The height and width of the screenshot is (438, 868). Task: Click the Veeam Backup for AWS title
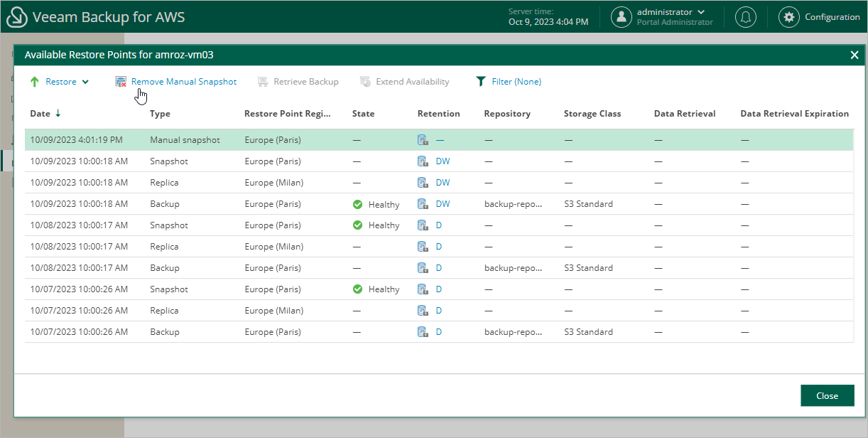point(109,17)
